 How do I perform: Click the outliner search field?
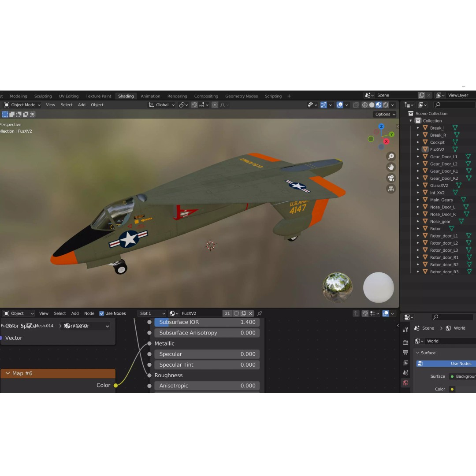(454, 105)
